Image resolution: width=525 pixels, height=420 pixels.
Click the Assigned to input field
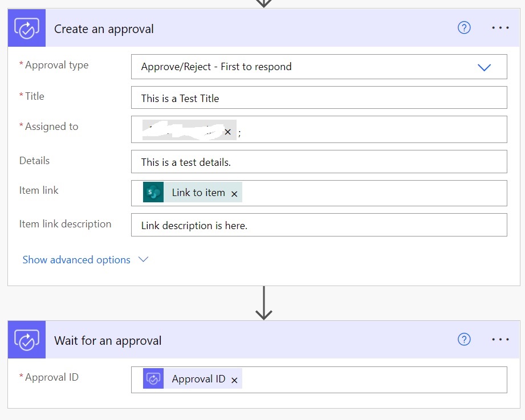371,130
